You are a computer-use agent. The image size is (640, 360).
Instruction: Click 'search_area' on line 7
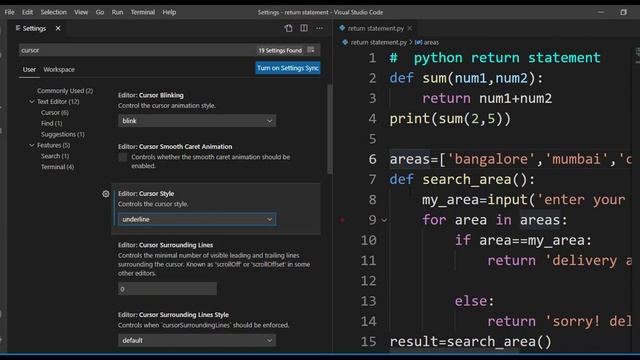tap(467, 180)
